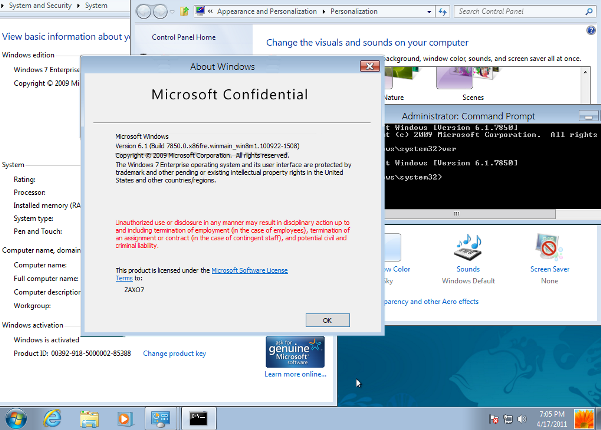Click Windows is activated text
This screenshot has height=430, width=601.
tap(46, 340)
